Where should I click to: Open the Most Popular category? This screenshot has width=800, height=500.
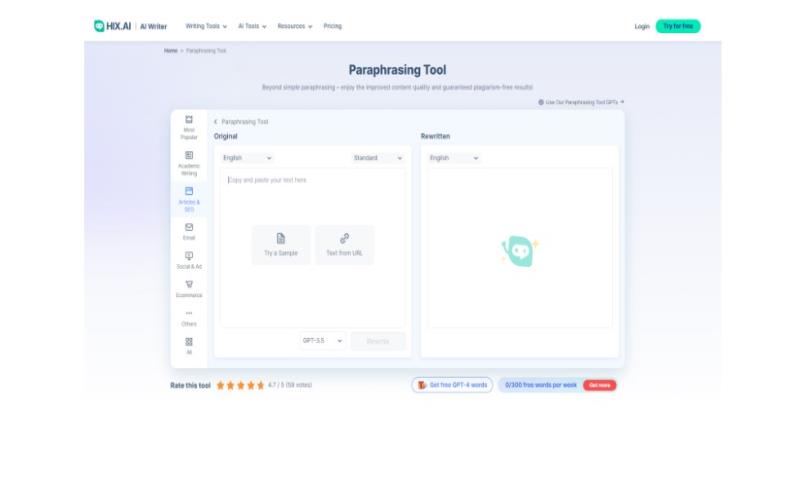189,127
